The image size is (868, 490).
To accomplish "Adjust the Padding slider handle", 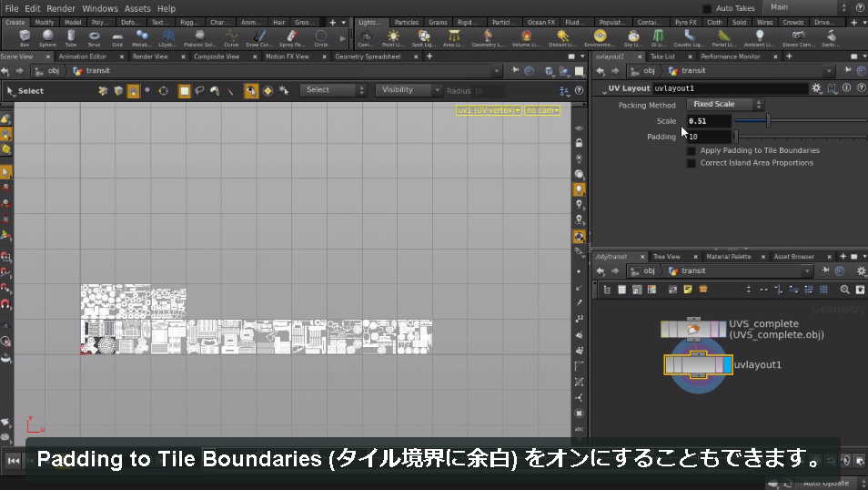I will point(736,137).
